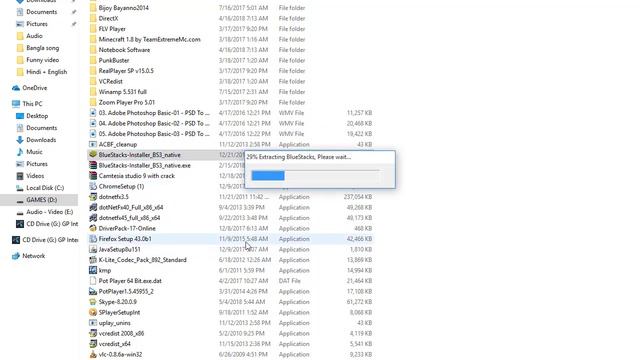
Task: Select the vcredist_x64 installer icon
Action: (x=93, y=344)
